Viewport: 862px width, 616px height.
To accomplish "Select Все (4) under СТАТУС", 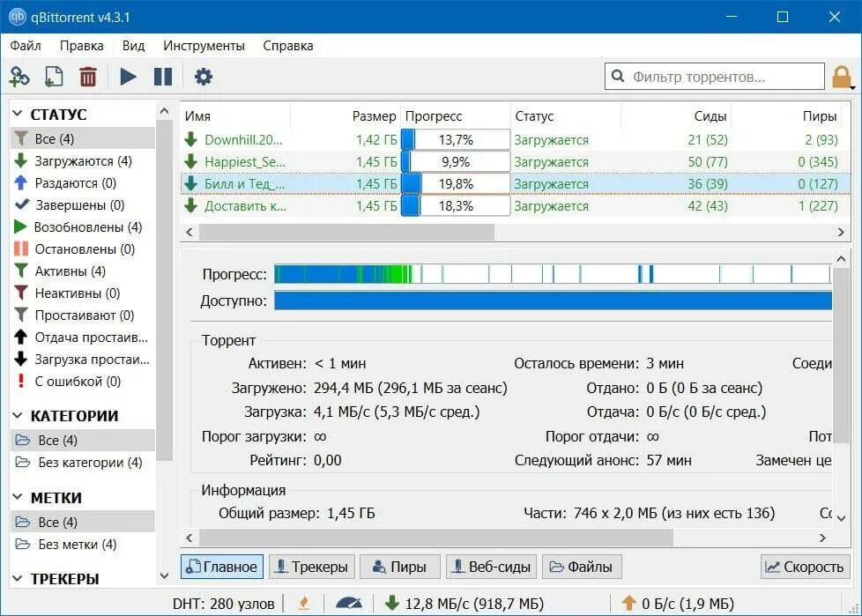I will pos(83,138).
